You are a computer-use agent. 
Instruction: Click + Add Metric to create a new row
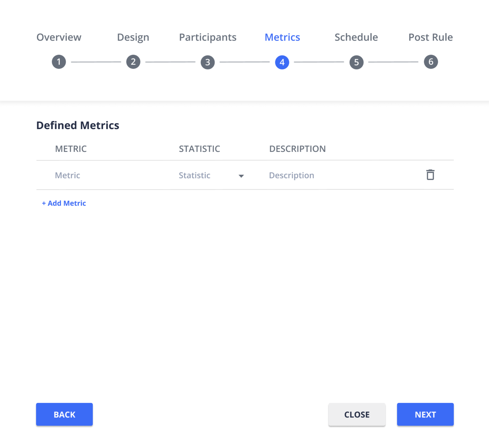64,203
